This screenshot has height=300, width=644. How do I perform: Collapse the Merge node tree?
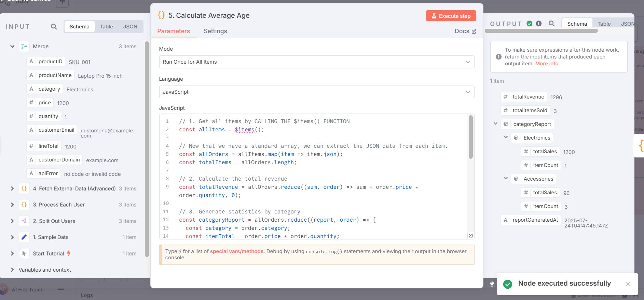pos(12,46)
